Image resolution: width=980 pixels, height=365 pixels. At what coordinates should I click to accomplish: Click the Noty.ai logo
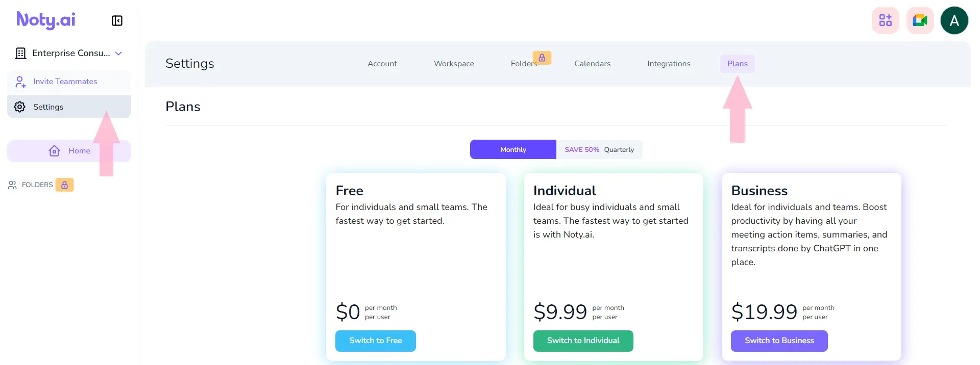coord(46,20)
